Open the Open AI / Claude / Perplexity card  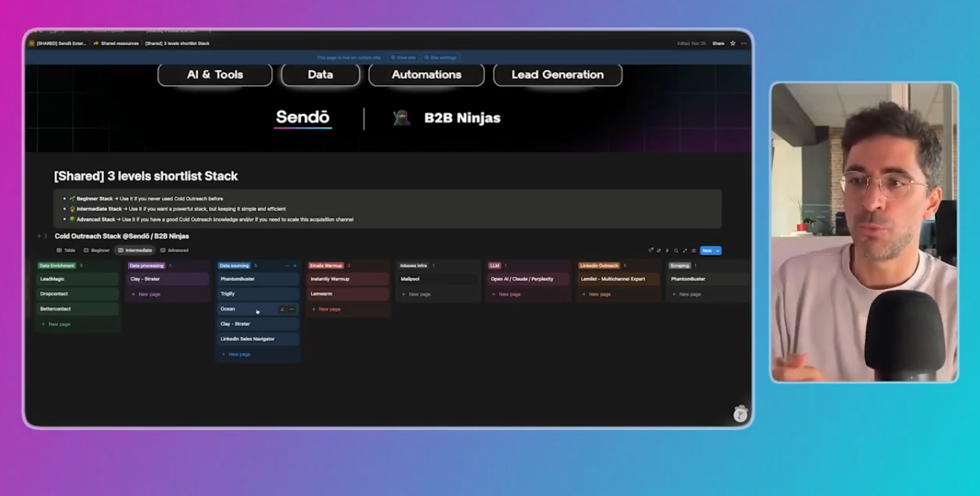[x=528, y=279]
